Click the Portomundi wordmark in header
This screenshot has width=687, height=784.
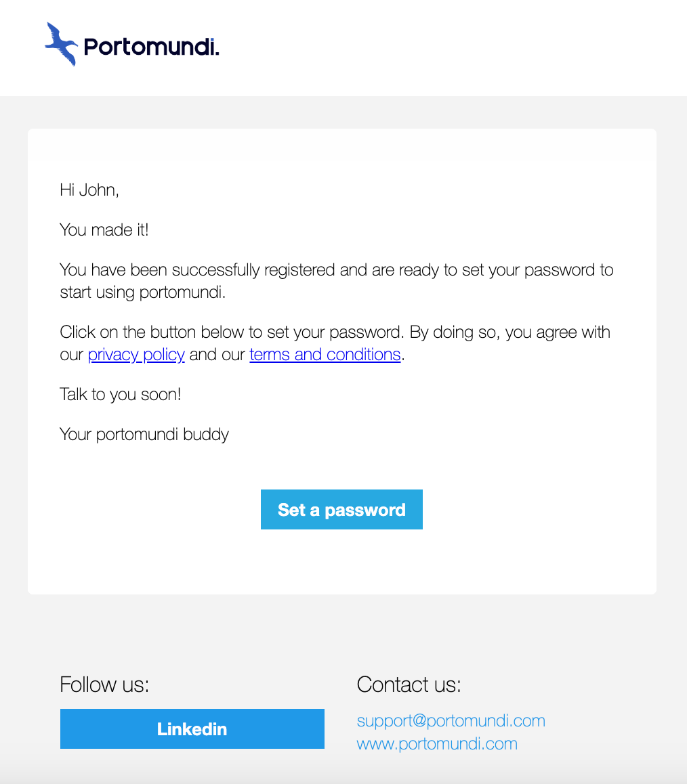(x=151, y=47)
